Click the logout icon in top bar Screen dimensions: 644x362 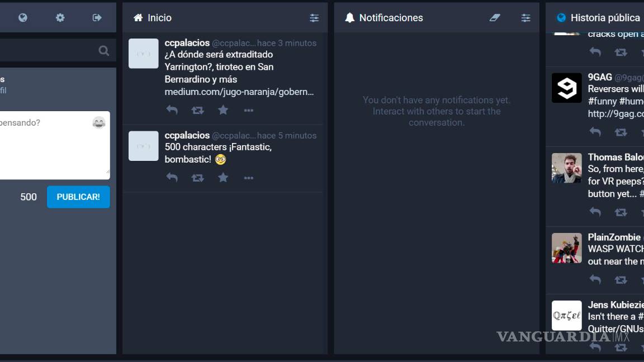pos(96,17)
